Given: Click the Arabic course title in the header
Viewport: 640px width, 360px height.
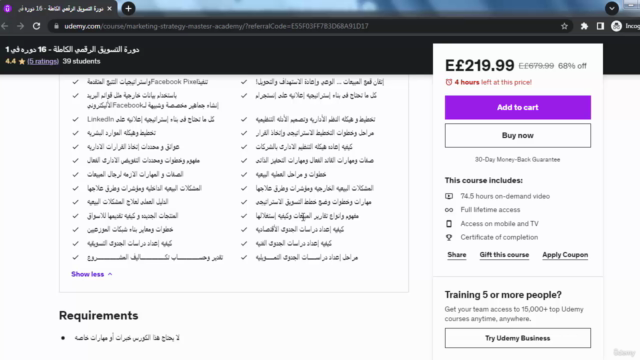Looking at the screenshot, I should pos(72,49).
